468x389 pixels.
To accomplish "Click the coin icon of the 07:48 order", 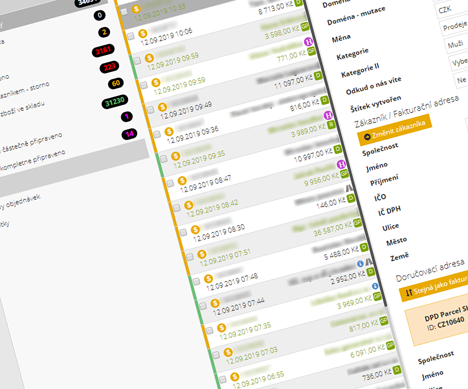I will coord(208,279).
